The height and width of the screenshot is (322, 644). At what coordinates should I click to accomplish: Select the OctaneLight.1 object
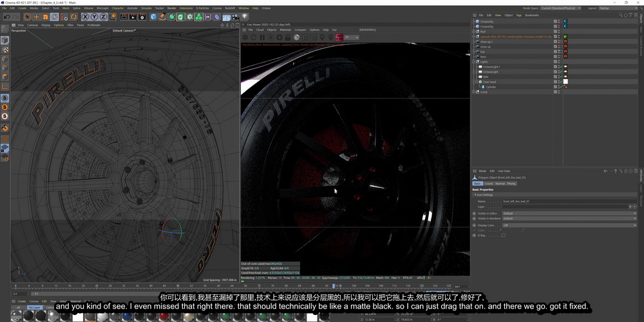pyautogui.click(x=491, y=66)
